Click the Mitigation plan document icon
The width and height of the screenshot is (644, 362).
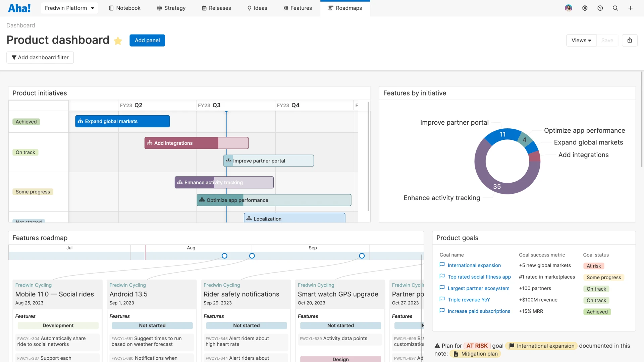tap(457, 354)
